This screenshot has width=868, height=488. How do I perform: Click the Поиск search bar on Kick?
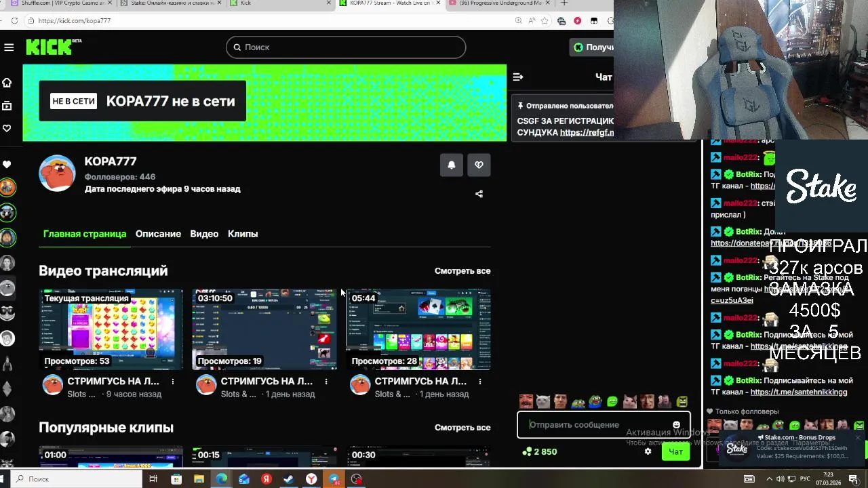[x=346, y=47]
